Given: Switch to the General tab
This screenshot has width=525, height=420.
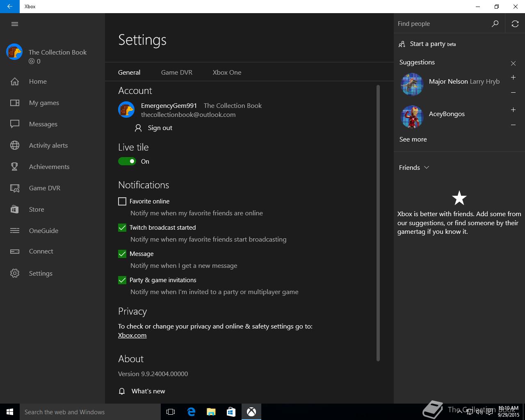Looking at the screenshot, I should point(129,73).
